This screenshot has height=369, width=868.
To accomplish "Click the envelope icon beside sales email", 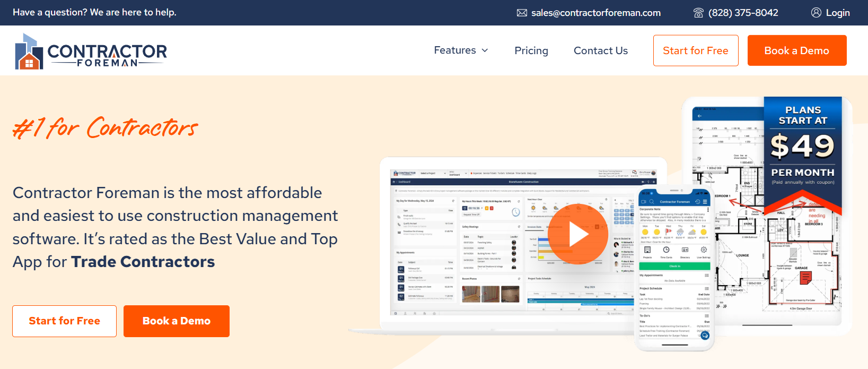I will pos(522,13).
